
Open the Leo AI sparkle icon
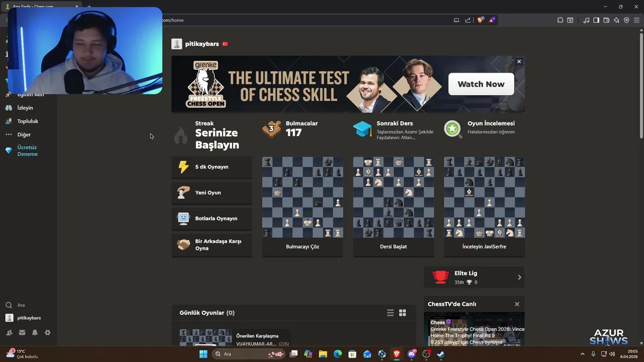[x=616, y=20]
